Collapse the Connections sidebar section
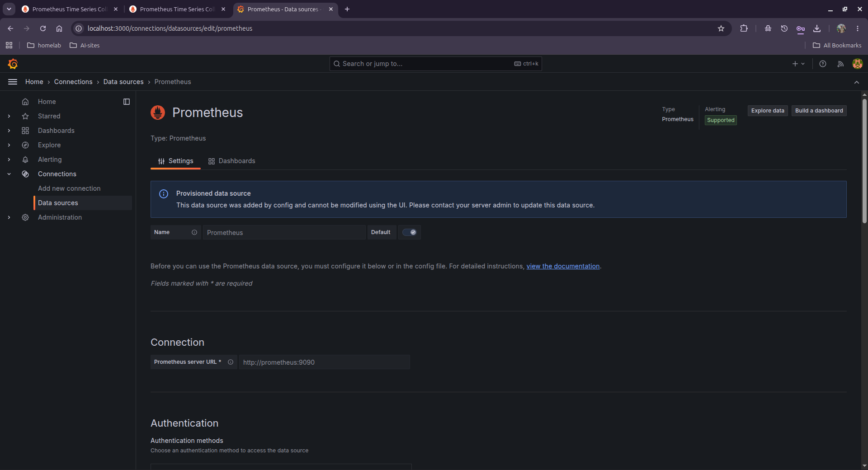The width and height of the screenshot is (868, 470). (x=9, y=174)
